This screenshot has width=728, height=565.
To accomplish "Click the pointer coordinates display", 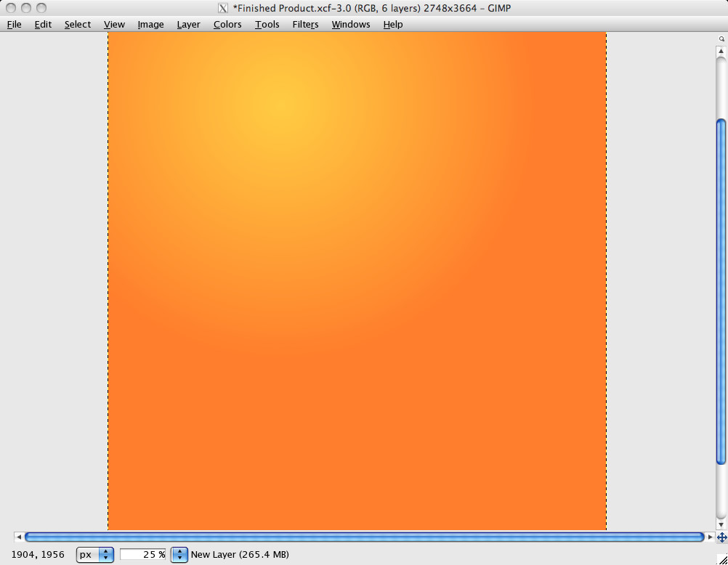I will (37, 554).
